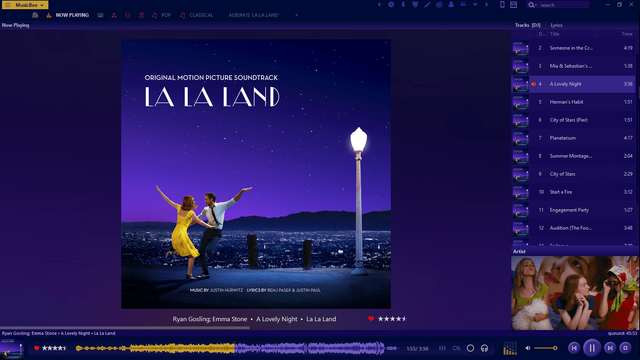
Task: Toggle the repeat circle icon in player bar
Action: coord(470,348)
